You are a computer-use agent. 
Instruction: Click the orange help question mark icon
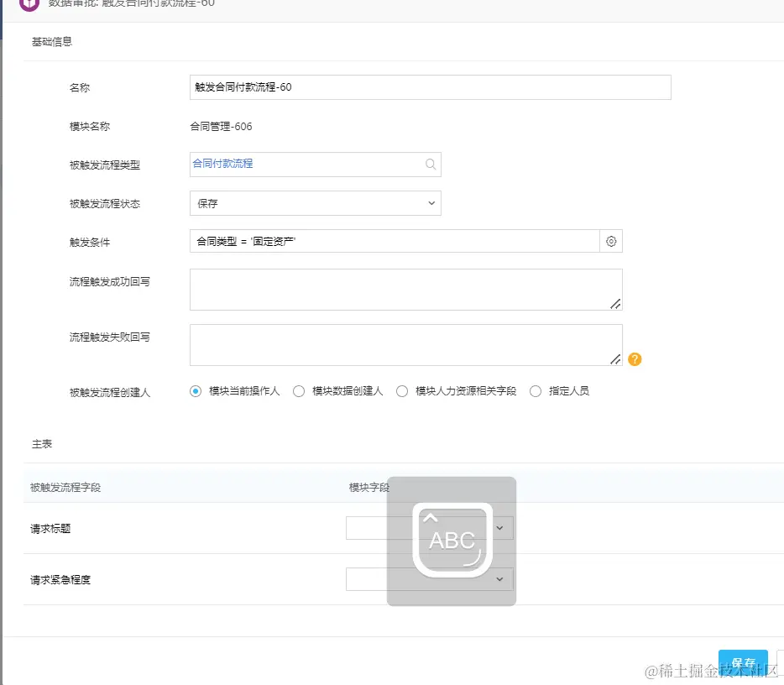pyautogui.click(x=635, y=359)
